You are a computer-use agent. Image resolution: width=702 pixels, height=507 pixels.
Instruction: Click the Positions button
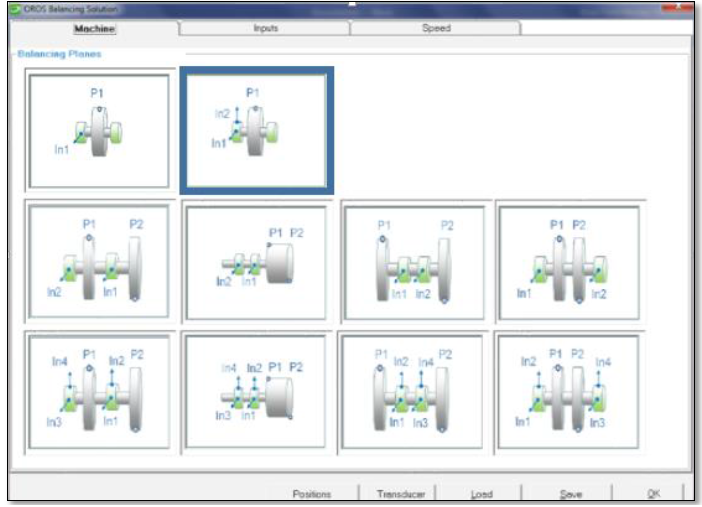coord(311,494)
